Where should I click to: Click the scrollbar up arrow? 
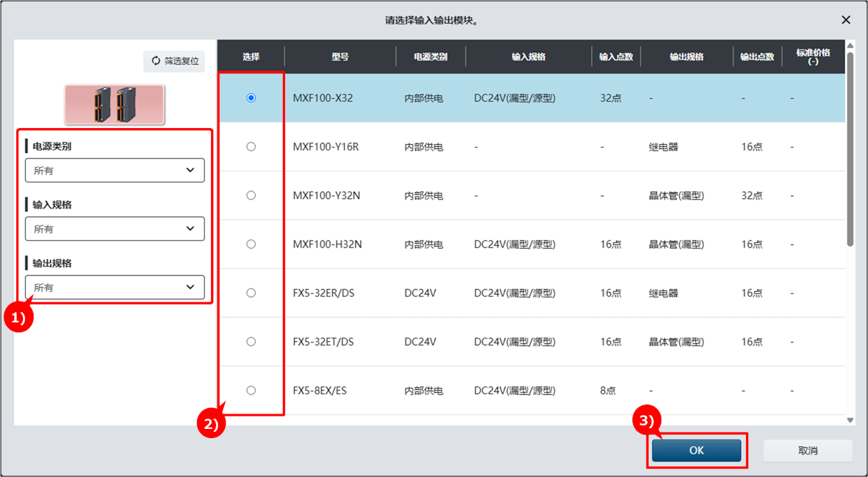point(850,45)
